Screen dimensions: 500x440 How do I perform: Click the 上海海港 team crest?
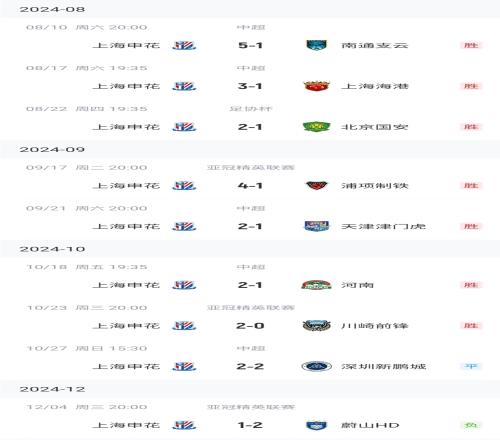coord(316,86)
